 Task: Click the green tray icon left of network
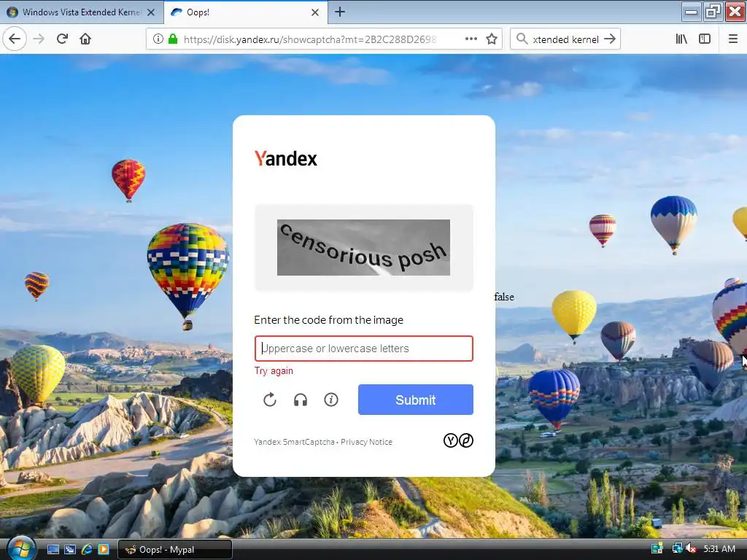pos(657,549)
